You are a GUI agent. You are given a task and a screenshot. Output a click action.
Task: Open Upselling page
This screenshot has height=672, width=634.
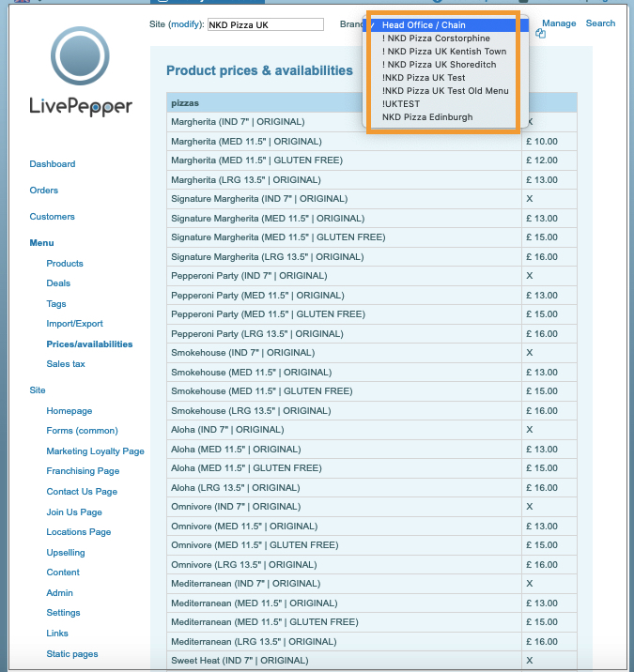click(x=66, y=553)
